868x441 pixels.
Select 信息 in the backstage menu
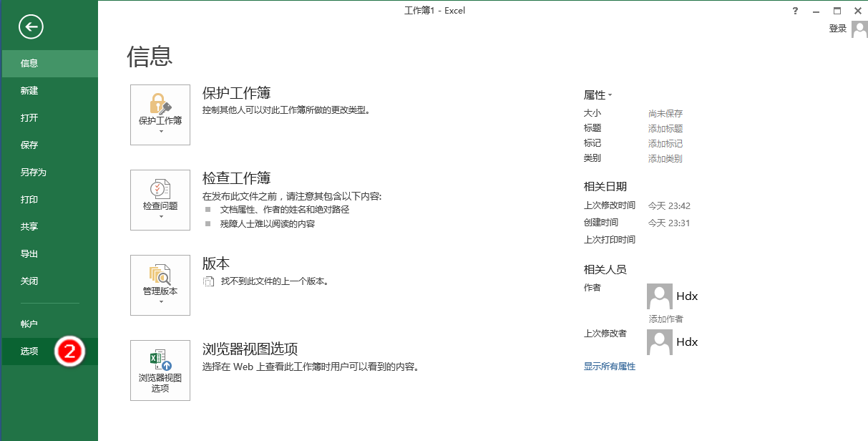(x=49, y=64)
